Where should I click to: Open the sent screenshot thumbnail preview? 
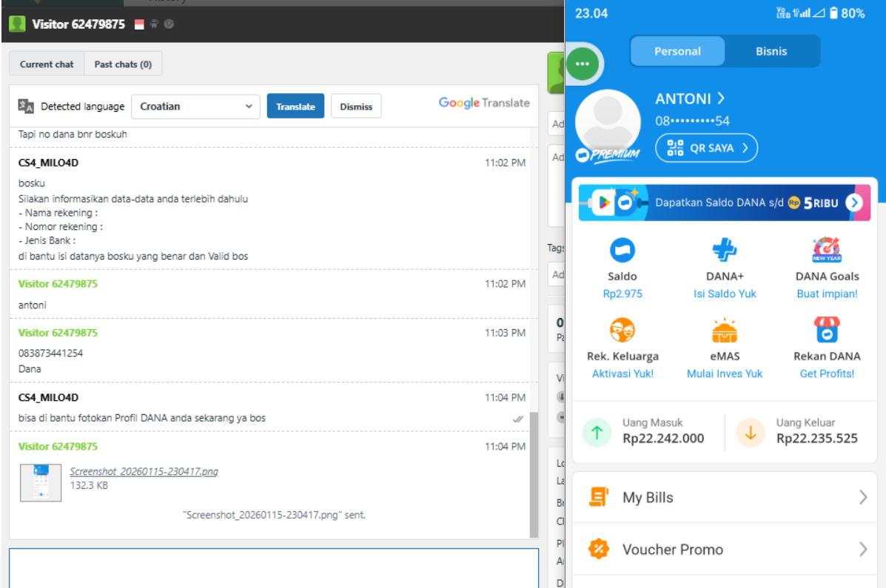pos(41,483)
